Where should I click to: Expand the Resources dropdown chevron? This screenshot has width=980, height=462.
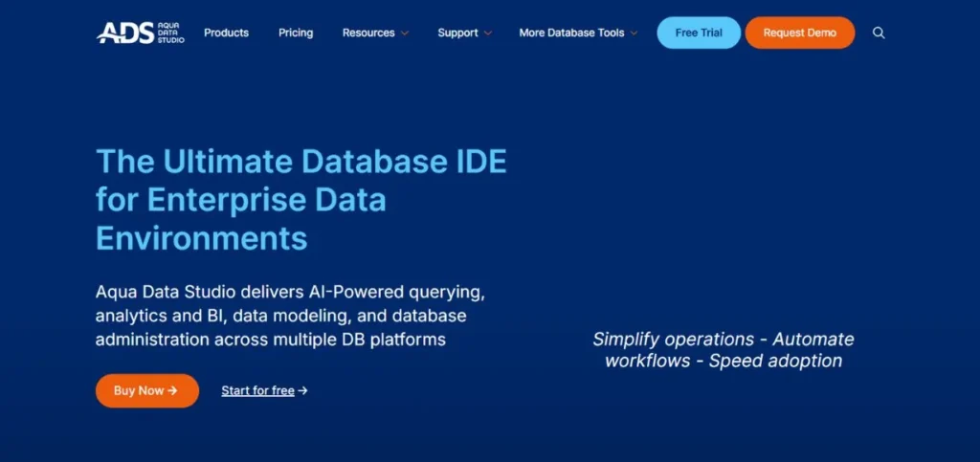click(x=405, y=33)
